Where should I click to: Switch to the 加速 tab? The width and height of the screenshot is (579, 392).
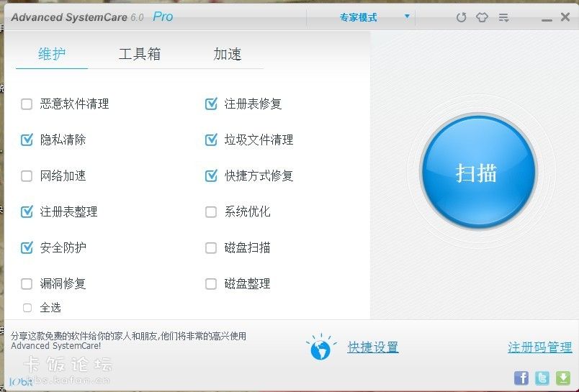tap(228, 54)
